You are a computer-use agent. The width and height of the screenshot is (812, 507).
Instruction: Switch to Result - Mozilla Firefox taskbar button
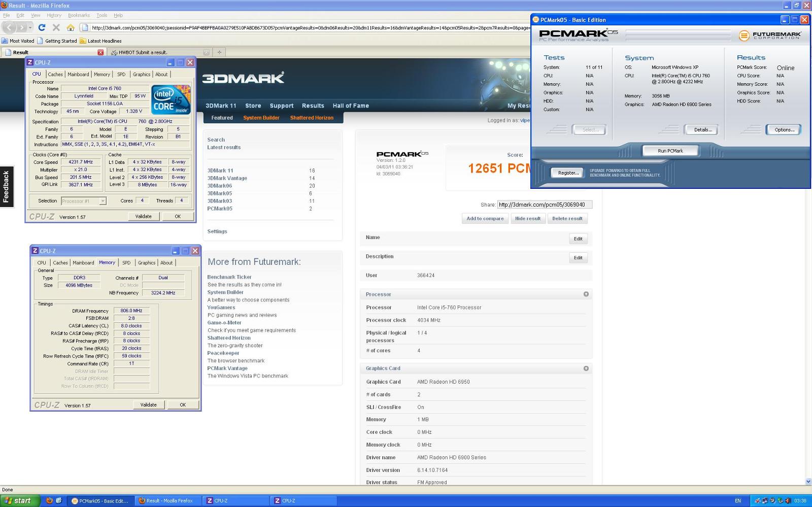168,500
